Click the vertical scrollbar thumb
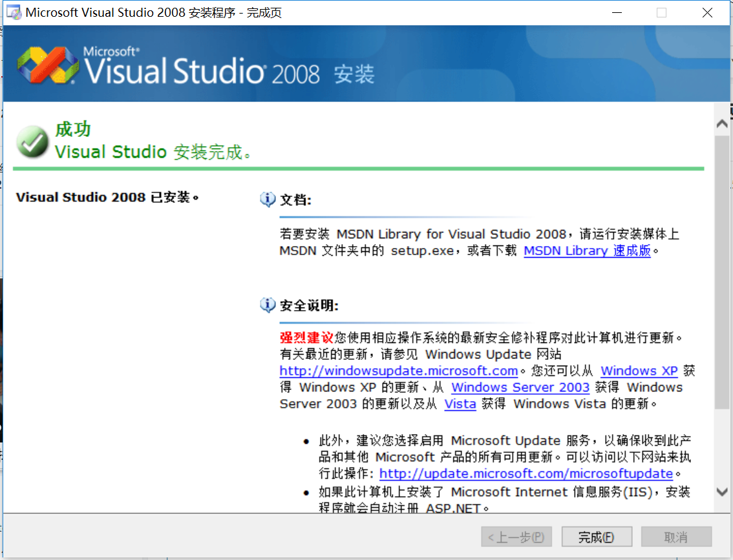The width and height of the screenshot is (733, 560). pos(722,272)
